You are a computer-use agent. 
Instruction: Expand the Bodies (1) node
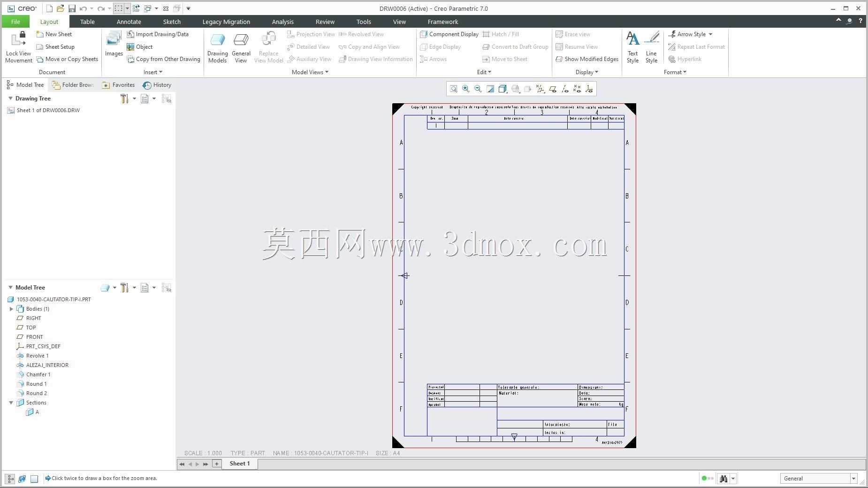click(x=11, y=309)
